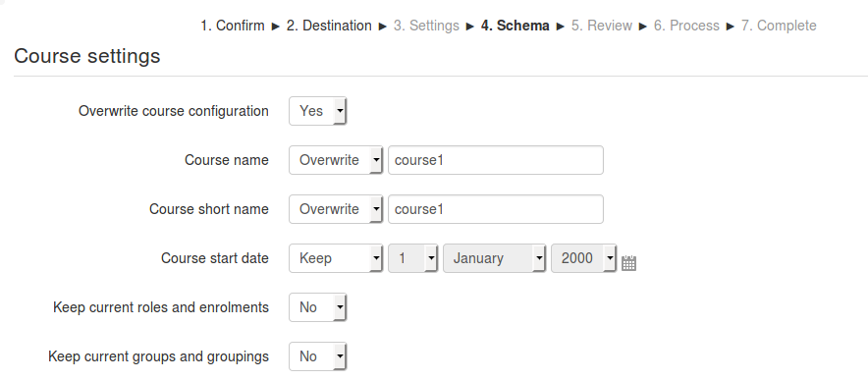
Task: Go to step 2. Destination
Action: (329, 27)
